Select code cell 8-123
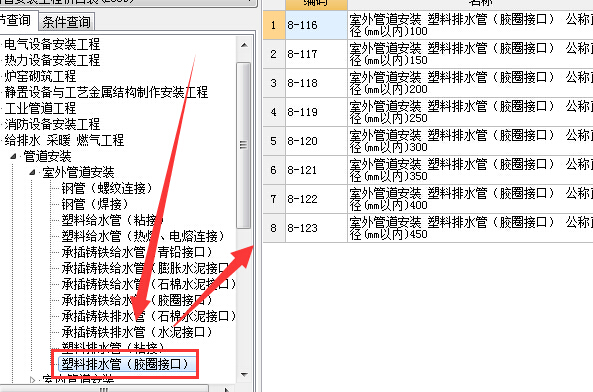Viewport: 593px width, 392px height. pyautogui.click(x=316, y=228)
